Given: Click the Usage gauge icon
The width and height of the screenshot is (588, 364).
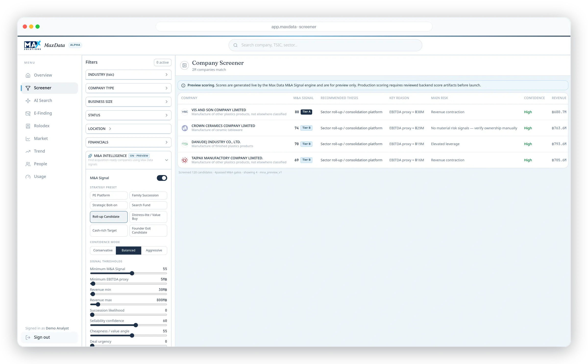Looking at the screenshot, I should click(x=28, y=177).
